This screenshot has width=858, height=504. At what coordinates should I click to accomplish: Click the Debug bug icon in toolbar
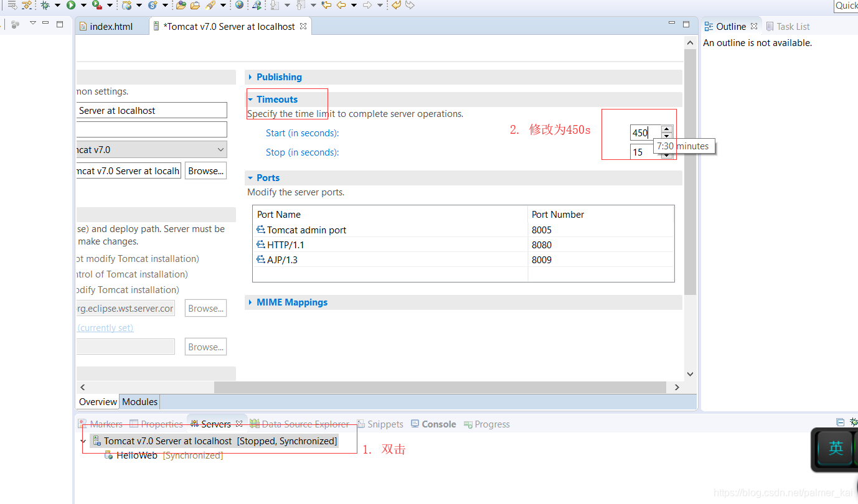45,6
